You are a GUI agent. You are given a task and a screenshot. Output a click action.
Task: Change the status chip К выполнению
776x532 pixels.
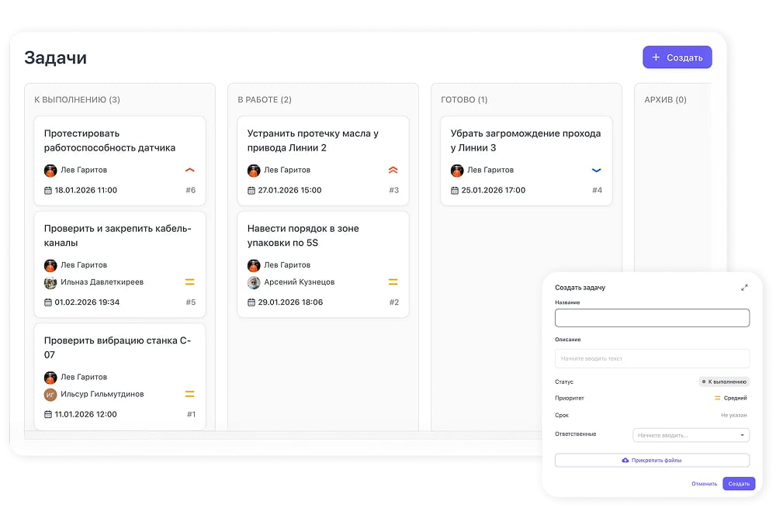click(x=724, y=382)
